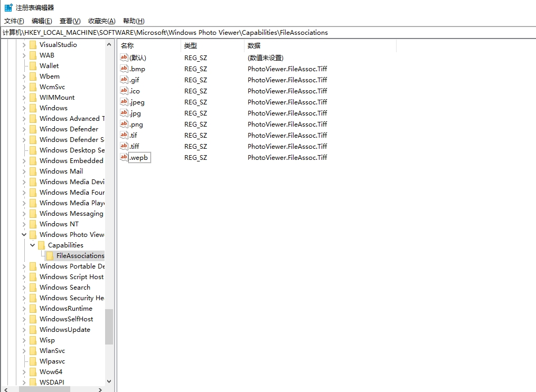Open the 编辑(E) menu

pyautogui.click(x=42, y=21)
